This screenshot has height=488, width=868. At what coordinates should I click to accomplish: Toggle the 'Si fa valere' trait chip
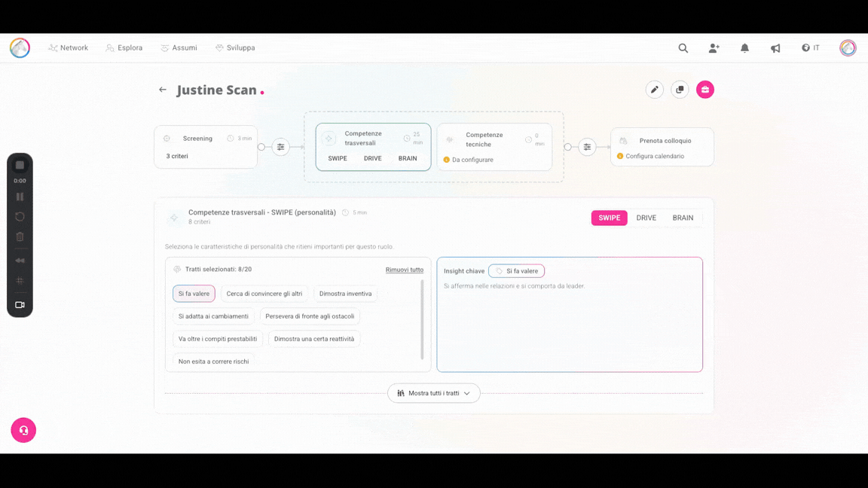point(194,294)
